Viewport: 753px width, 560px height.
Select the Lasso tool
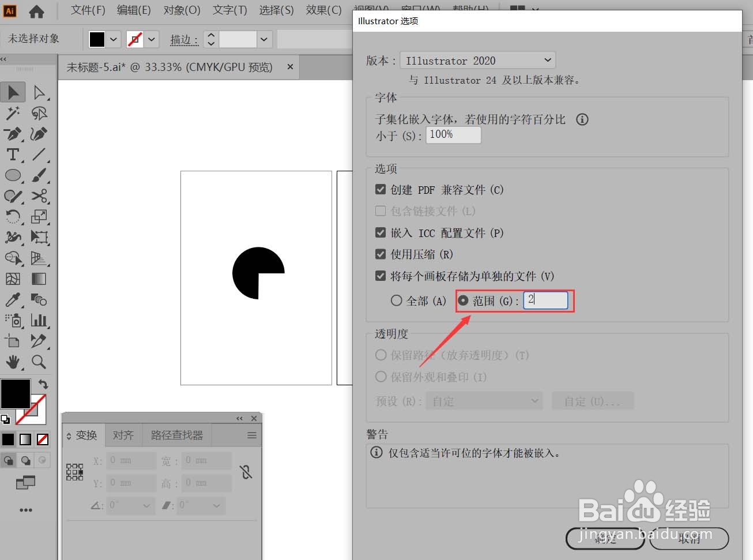pos(39,113)
